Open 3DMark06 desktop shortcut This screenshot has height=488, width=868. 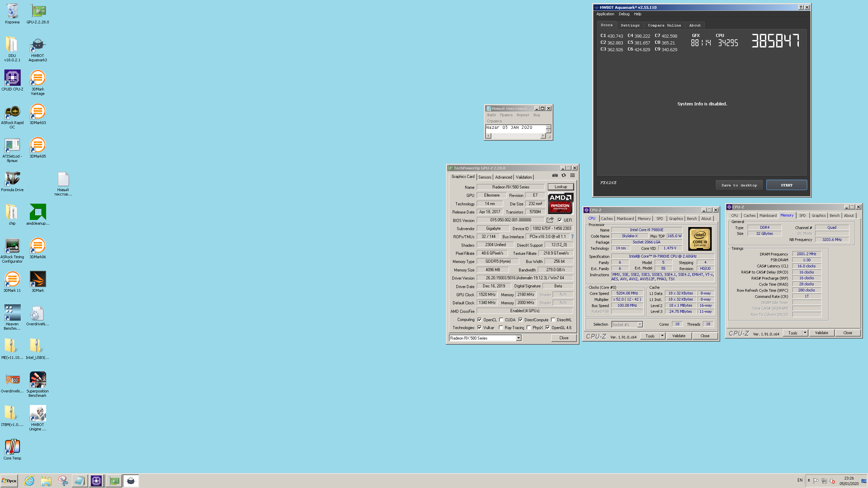[38, 248]
